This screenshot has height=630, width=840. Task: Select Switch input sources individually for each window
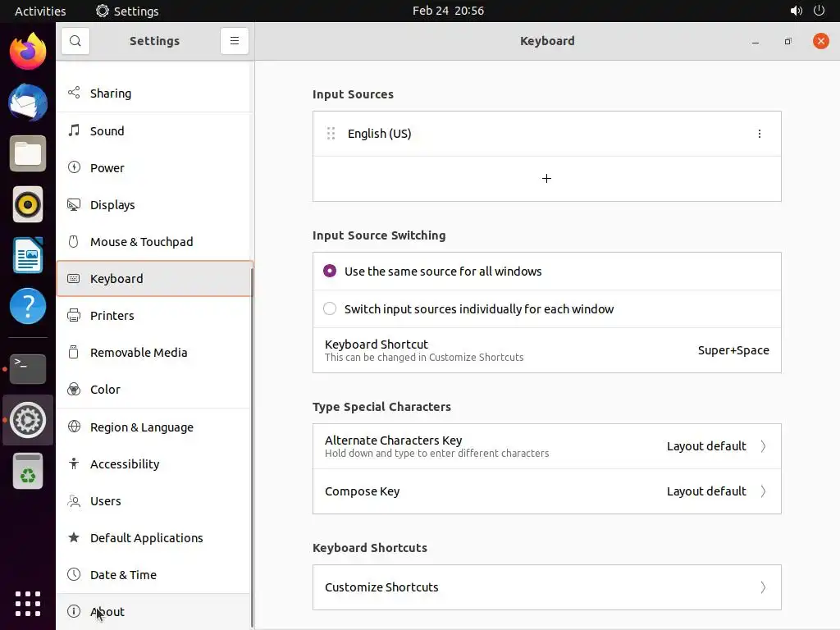[x=330, y=309]
